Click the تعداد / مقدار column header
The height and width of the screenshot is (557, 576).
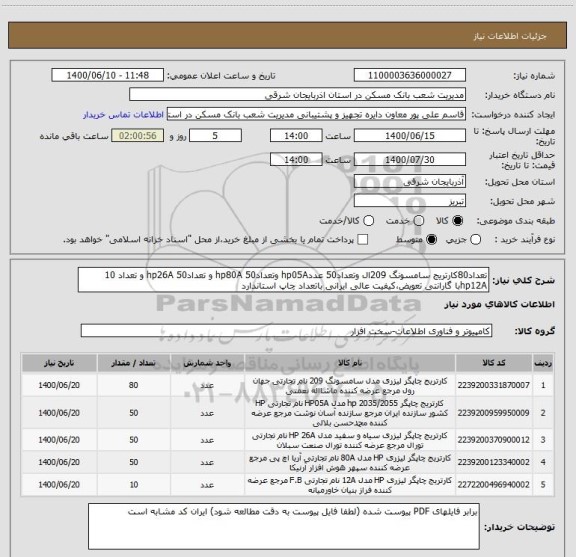point(134,363)
